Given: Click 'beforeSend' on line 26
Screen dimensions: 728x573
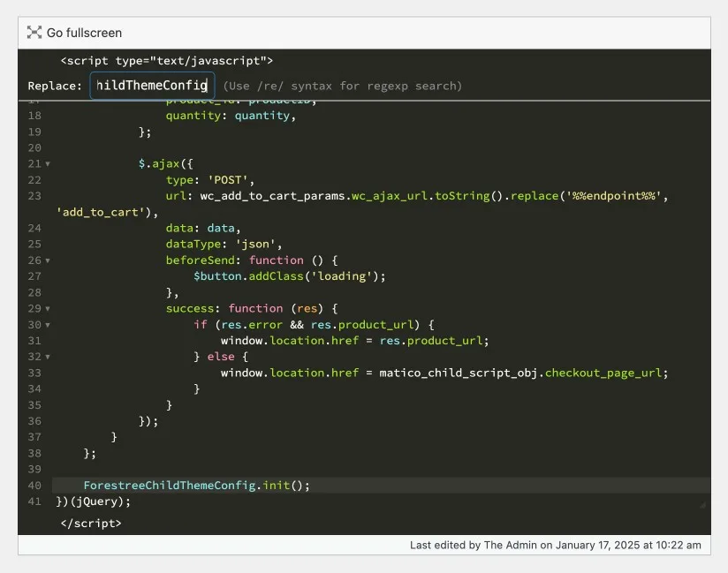Looking at the screenshot, I should (x=200, y=260).
